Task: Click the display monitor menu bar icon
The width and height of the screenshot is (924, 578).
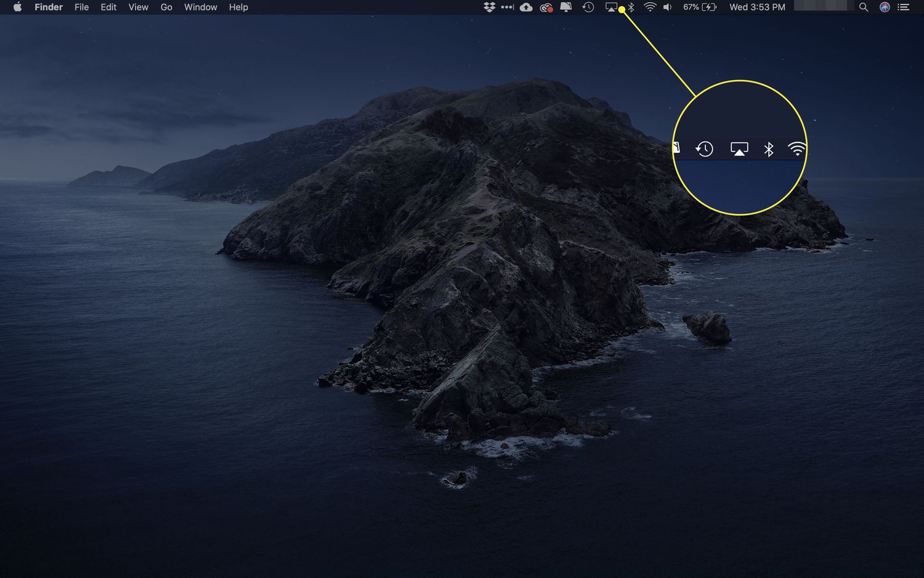Action: (x=566, y=7)
